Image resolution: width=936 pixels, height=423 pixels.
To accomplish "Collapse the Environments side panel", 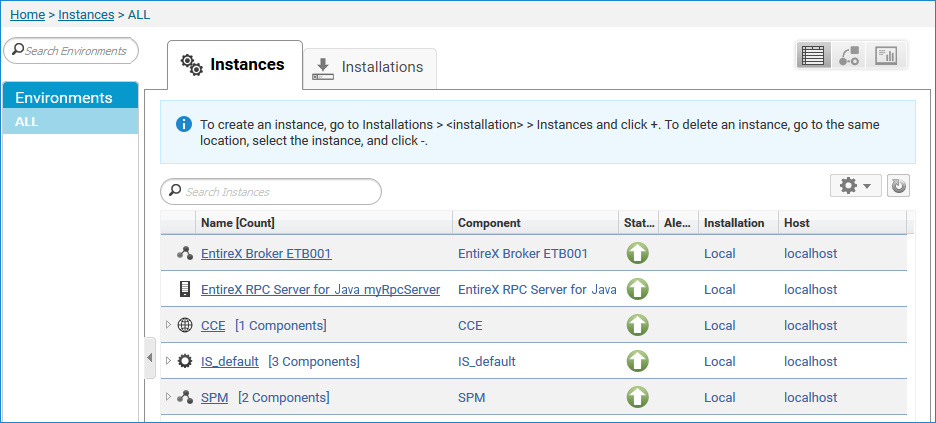I will click(150, 357).
